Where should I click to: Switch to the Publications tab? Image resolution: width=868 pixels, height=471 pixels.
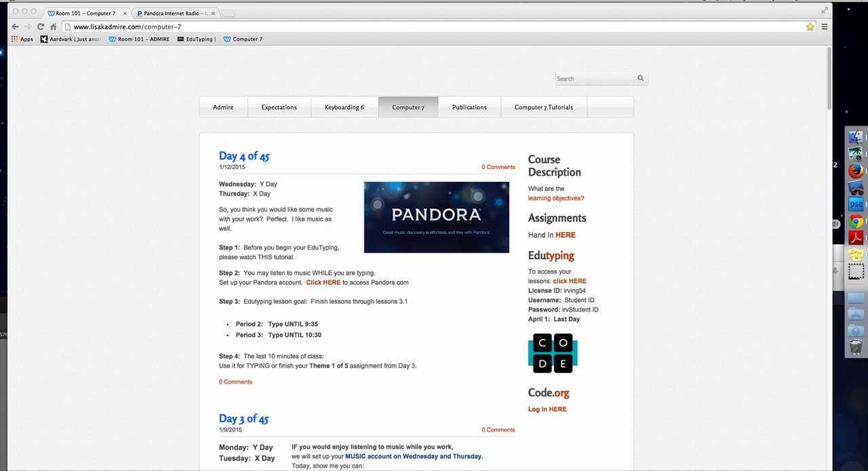tap(469, 107)
